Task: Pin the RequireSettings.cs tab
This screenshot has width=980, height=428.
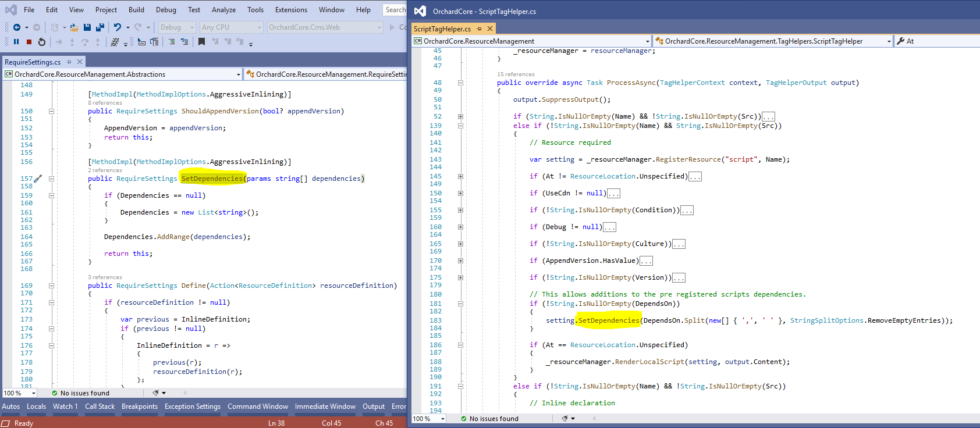Action: pos(69,62)
